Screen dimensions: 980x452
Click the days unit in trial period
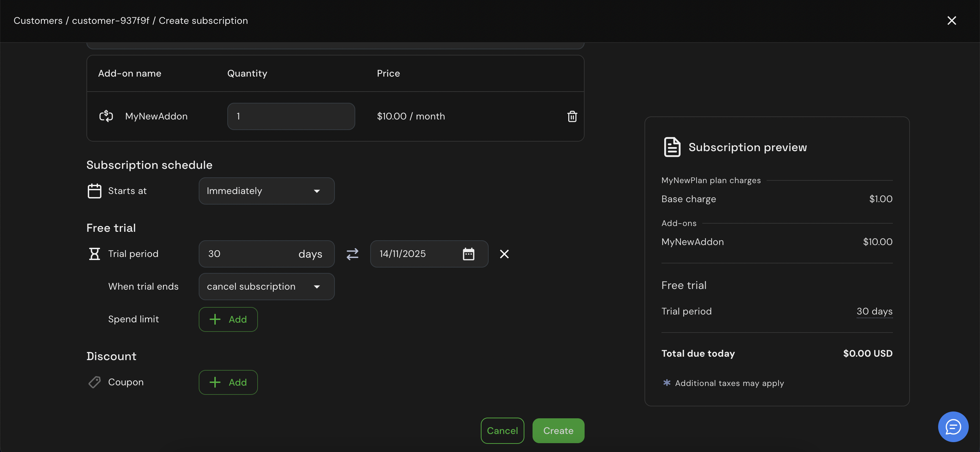pyautogui.click(x=310, y=254)
